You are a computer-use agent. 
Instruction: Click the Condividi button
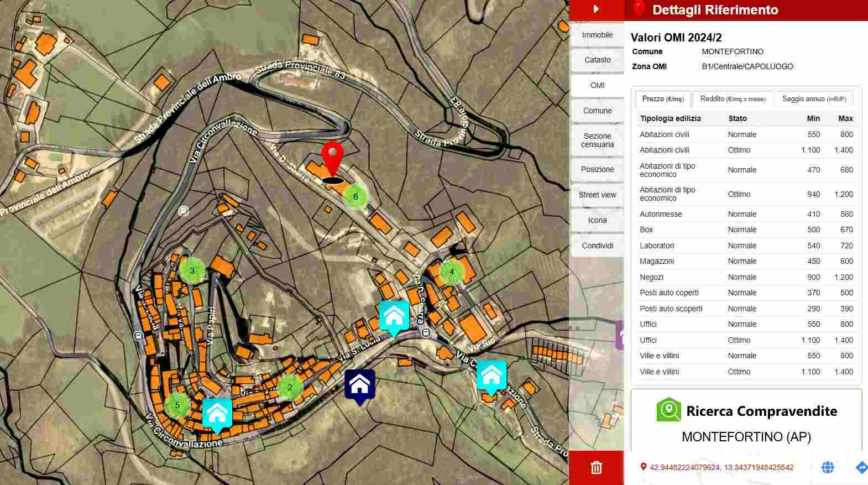(597, 246)
